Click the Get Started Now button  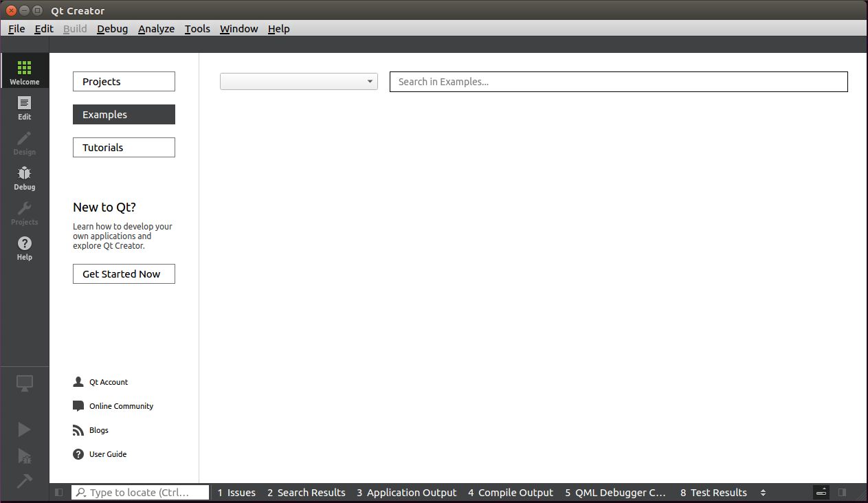tap(124, 274)
